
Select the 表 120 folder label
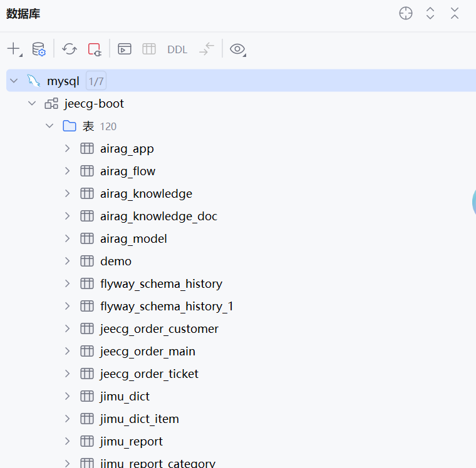coord(100,126)
